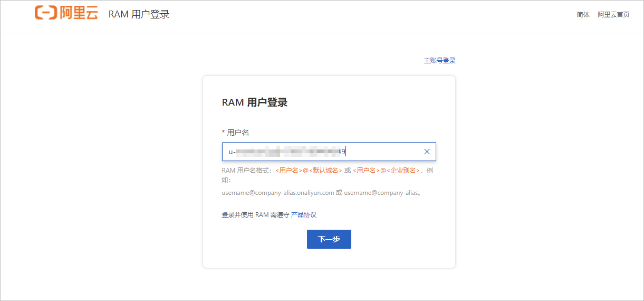Viewport: 644px width, 301px height.
Task: Place cursor on the leading u- in username
Action: tap(231, 152)
